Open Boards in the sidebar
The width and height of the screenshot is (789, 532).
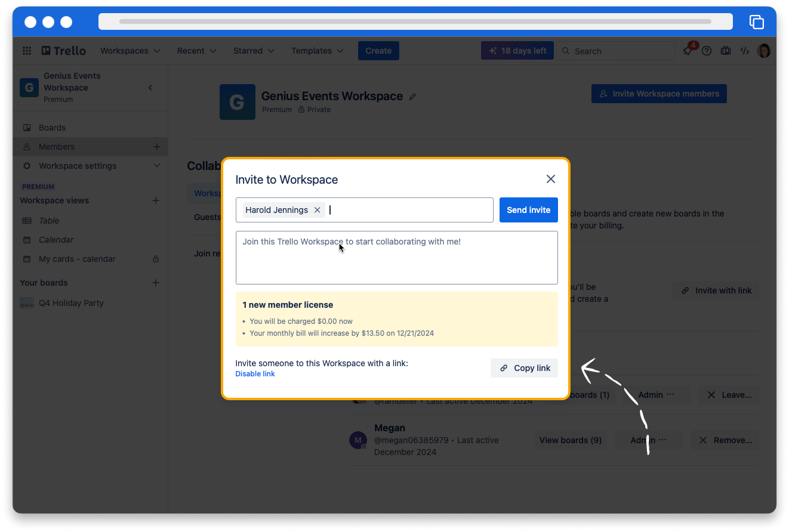(x=90, y=128)
